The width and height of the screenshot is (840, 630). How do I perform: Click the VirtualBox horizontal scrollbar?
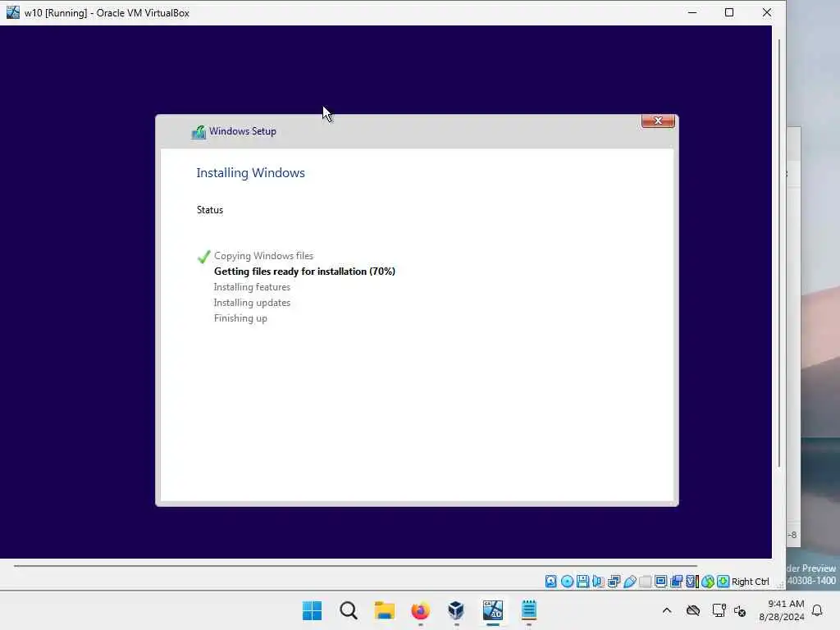pyautogui.click(x=356, y=566)
